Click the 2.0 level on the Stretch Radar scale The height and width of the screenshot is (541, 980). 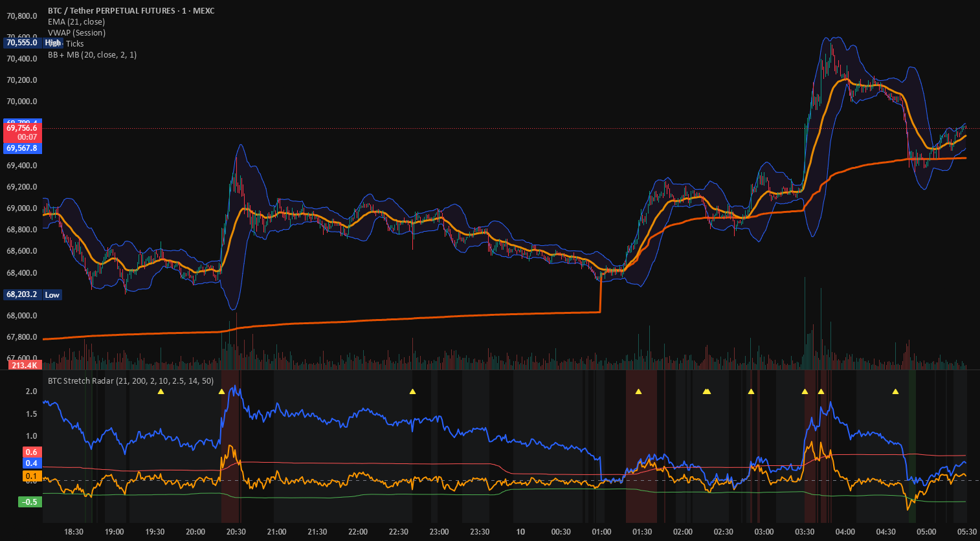coord(31,392)
